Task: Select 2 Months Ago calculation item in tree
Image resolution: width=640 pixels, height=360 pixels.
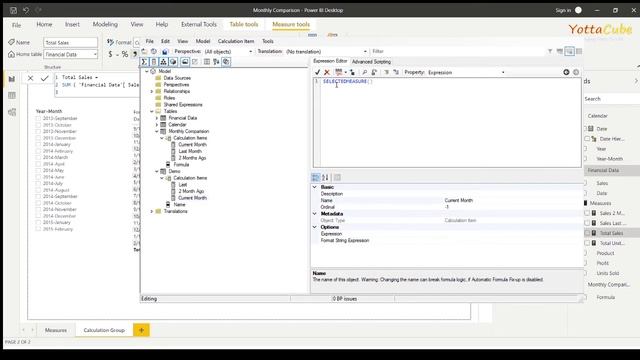Action: (192, 158)
